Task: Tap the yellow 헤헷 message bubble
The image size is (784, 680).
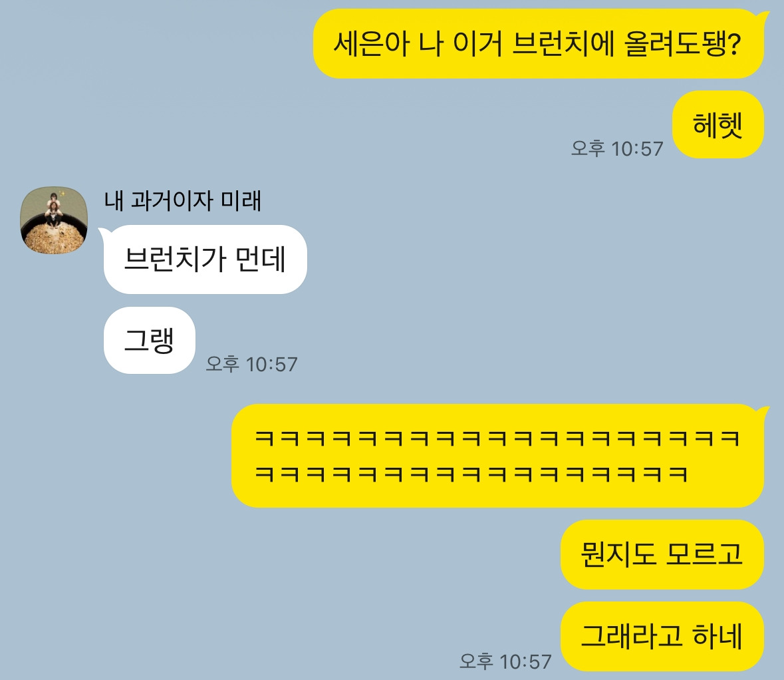Action: (718, 124)
